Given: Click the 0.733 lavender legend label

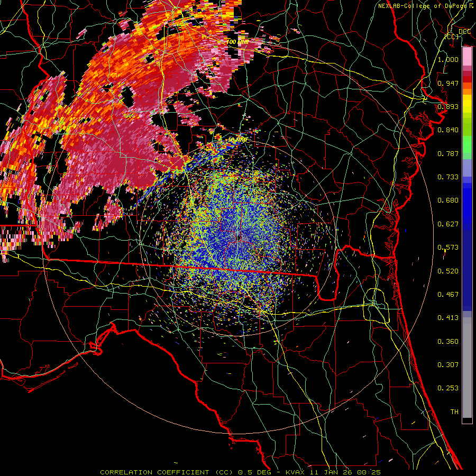Looking at the screenshot, I should click(448, 177).
